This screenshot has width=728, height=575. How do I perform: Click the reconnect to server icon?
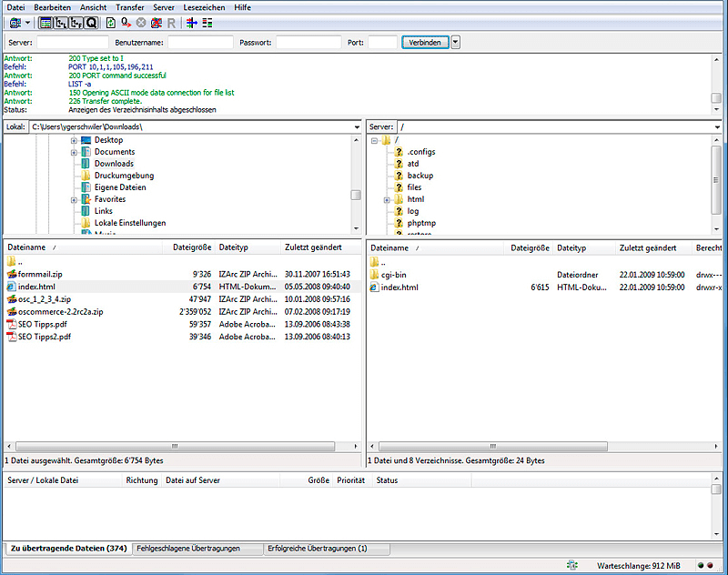pos(170,22)
